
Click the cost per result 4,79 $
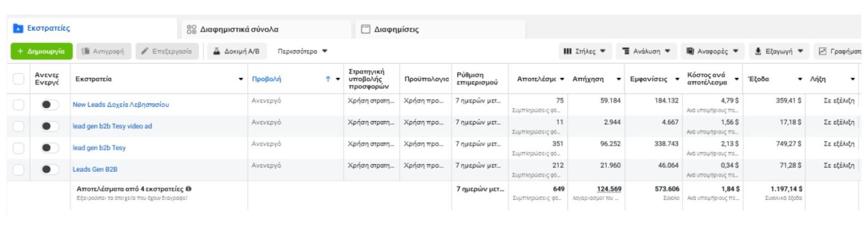[729, 101]
